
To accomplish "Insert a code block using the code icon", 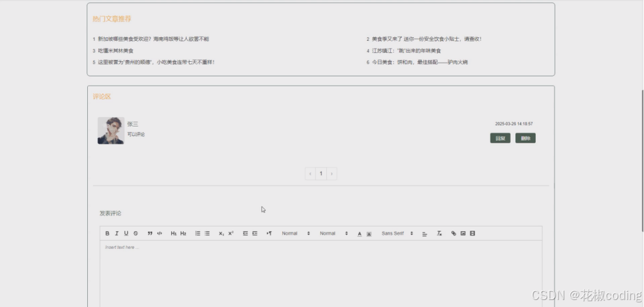I will pos(159,234).
